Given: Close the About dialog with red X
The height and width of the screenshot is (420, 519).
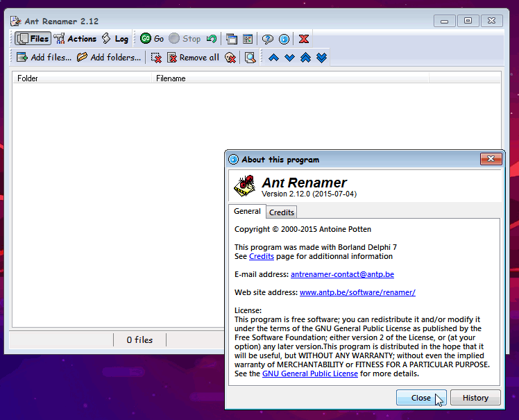Looking at the screenshot, I should 491,159.
